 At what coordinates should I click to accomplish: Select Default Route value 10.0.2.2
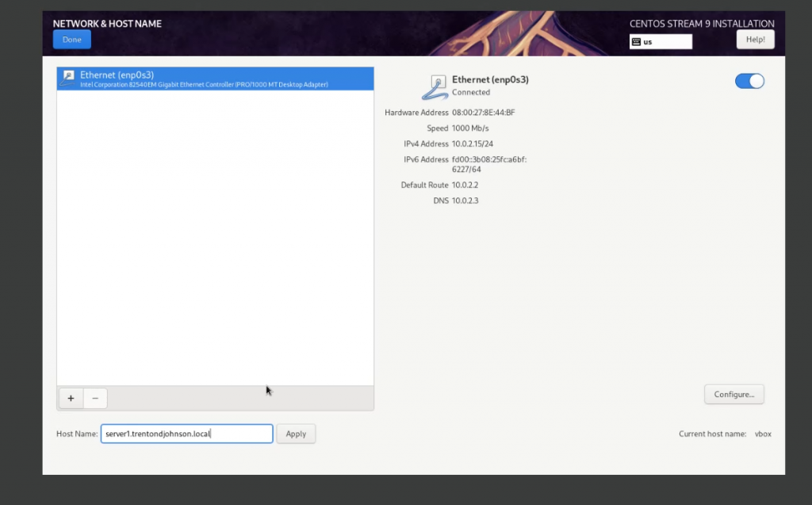point(465,185)
